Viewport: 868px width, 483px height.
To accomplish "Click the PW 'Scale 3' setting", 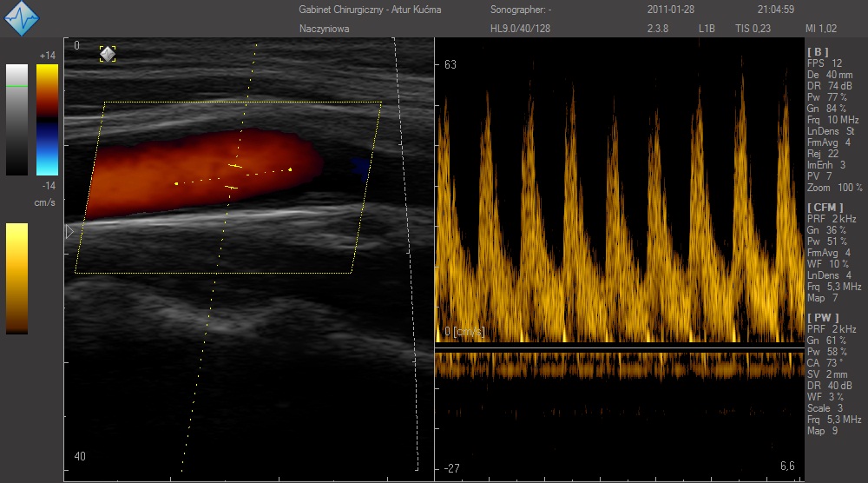I will (825, 408).
